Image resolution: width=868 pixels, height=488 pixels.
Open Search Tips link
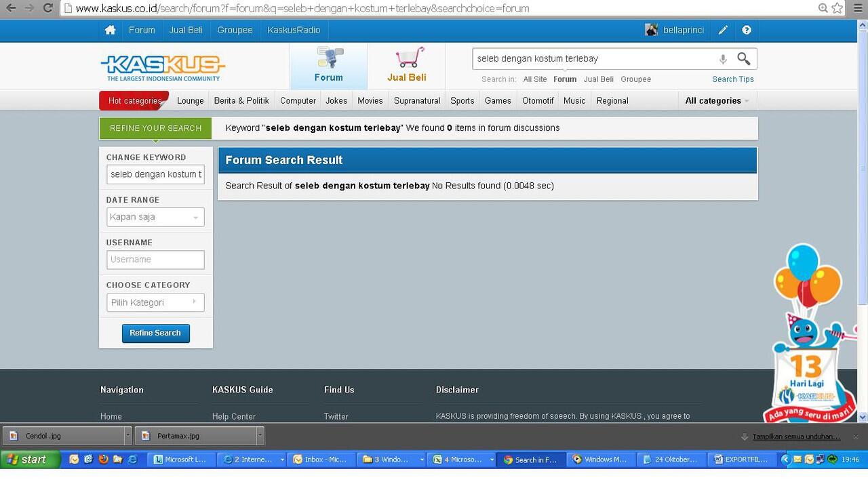point(733,79)
